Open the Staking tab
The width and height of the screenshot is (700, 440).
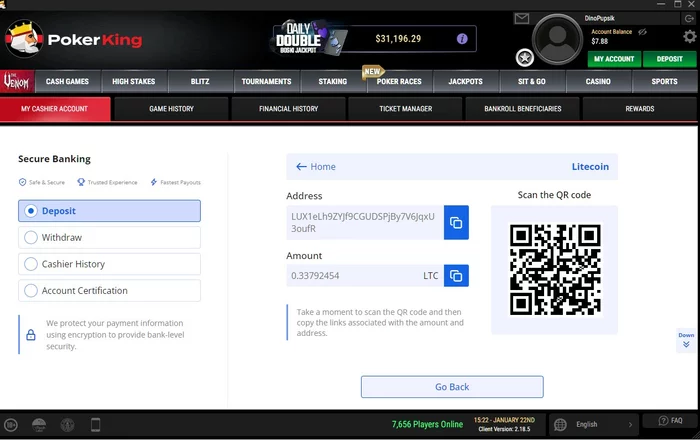333,82
